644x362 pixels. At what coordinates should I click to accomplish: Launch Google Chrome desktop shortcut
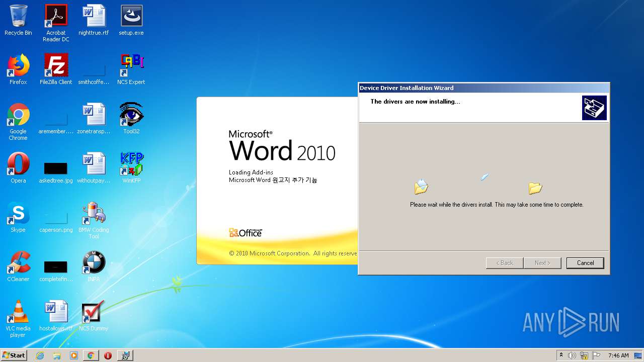[x=18, y=122]
